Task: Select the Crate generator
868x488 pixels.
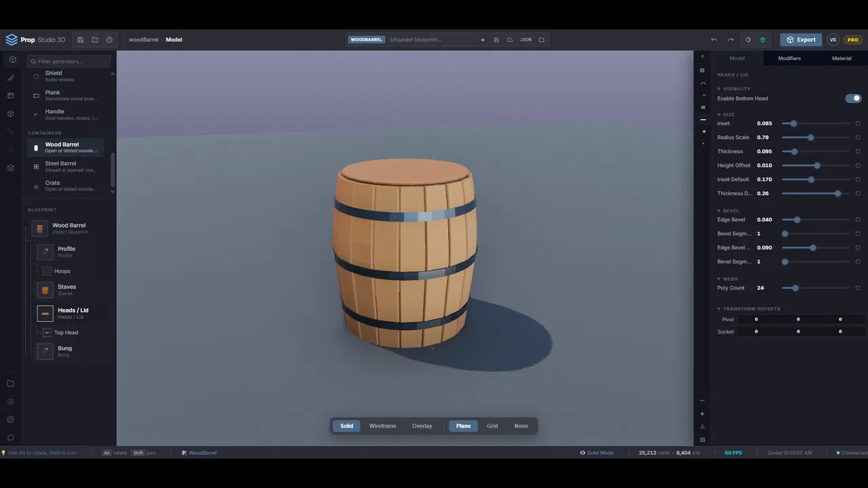Action: coord(66,185)
